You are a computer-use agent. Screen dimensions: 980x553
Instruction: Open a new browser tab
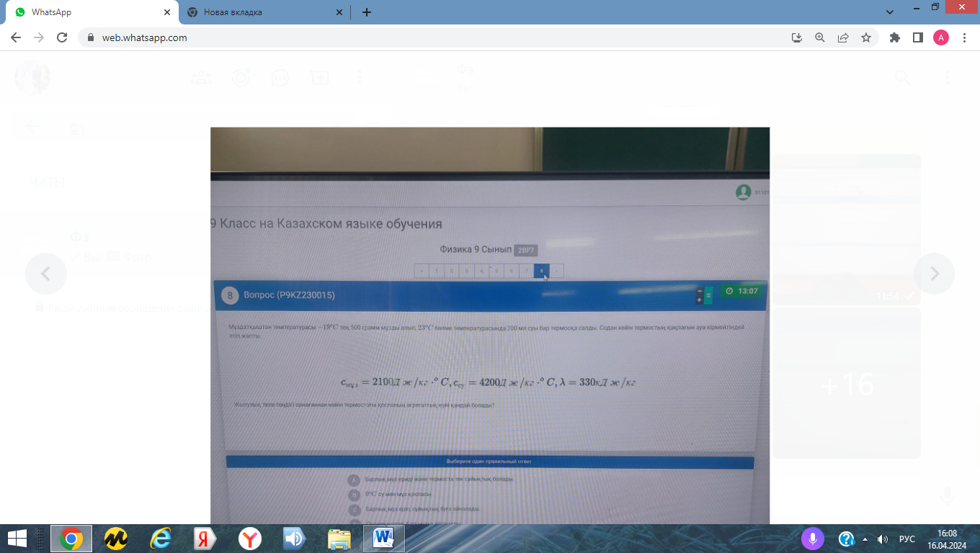point(367,12)
